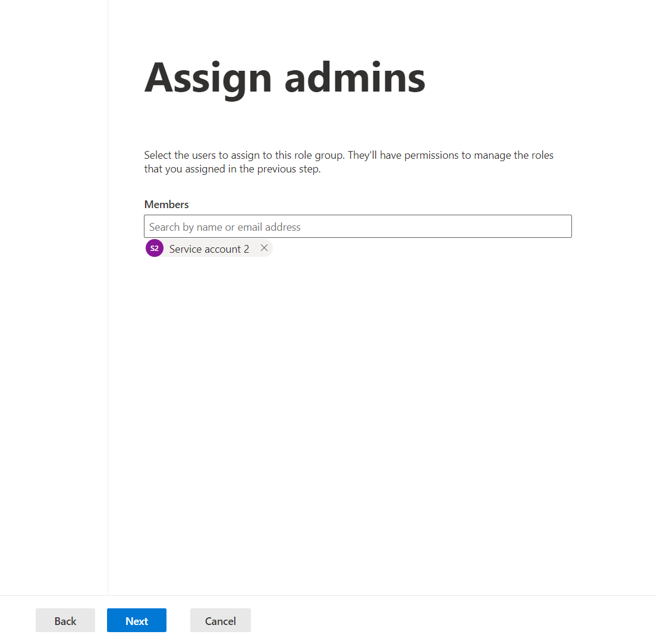Click inside the Members search box
This screenshot has width=657, height=644.
[x=357, y=226]
